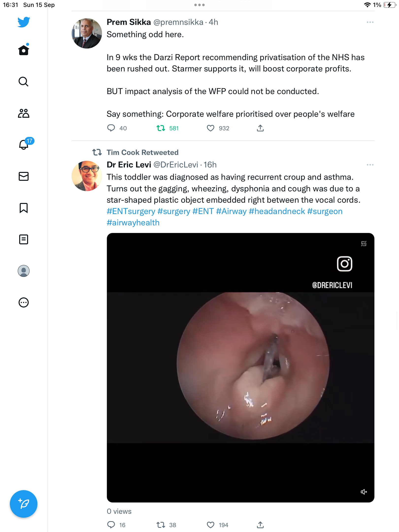Screen dimensions: 399x532
Task: Open the 16h timestamp on Eric Levi's tweet
Action: (x=210, y=165)
